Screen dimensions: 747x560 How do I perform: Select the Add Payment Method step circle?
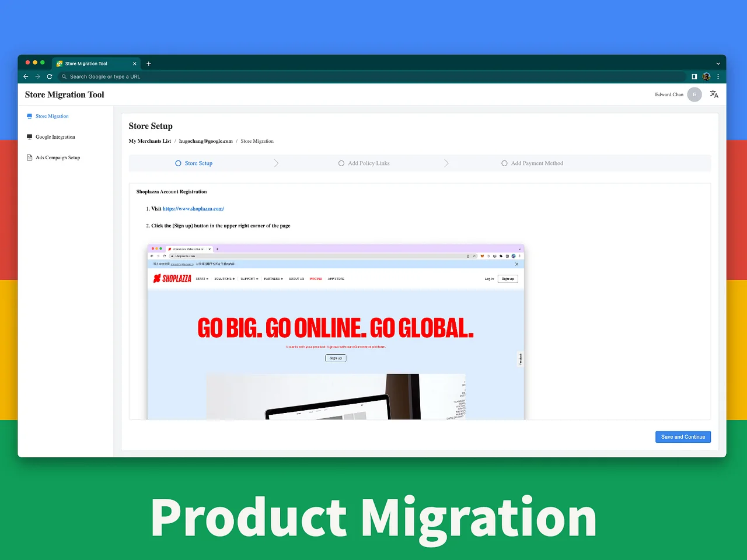click(x=504, y=163)
